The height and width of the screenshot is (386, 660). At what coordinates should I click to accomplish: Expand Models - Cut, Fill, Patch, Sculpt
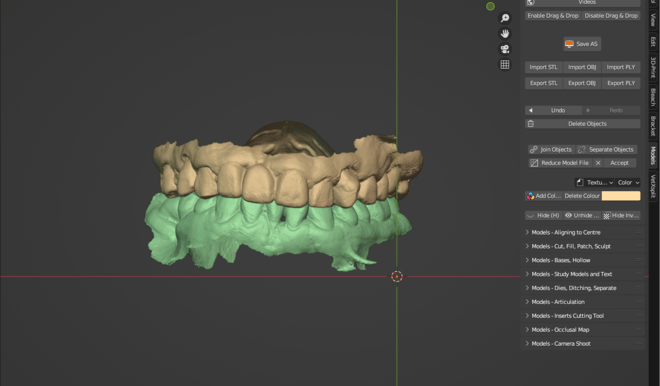tap(583, 246)
